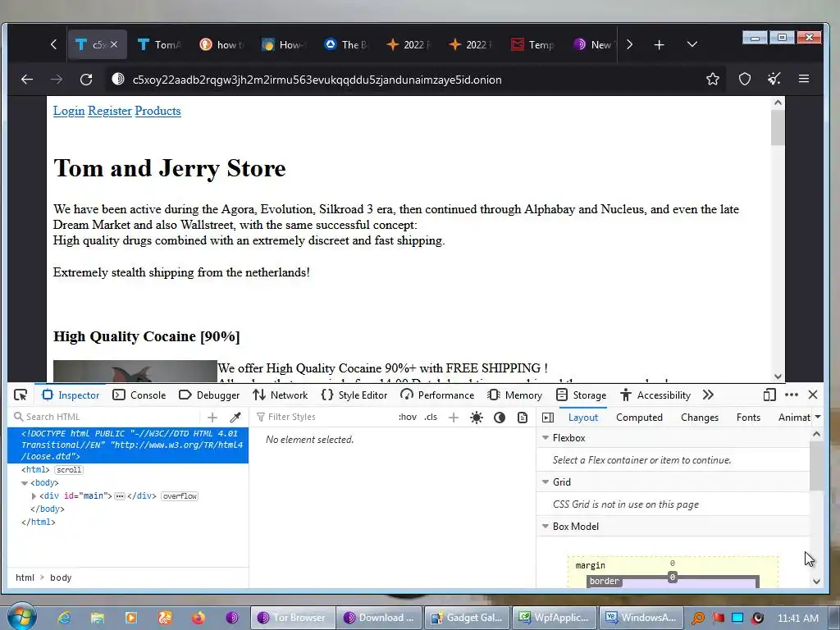Click the page vertical scrollbar thumb
The height and width of the screenshot is (630, 840).
(778, 128)
